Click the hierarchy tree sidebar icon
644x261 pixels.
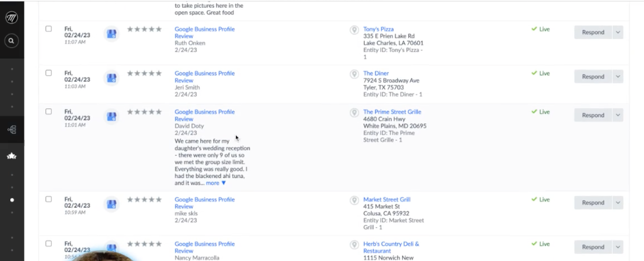(x=12, y=129)
